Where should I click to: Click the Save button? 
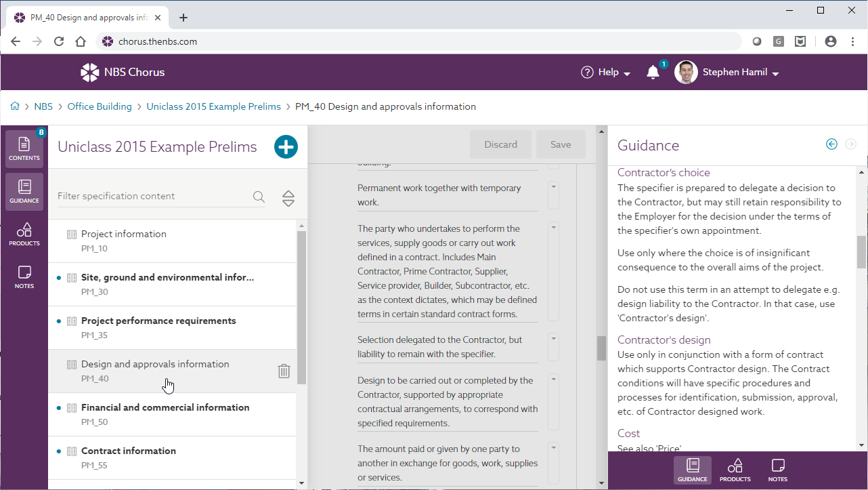tap(561, 144)
